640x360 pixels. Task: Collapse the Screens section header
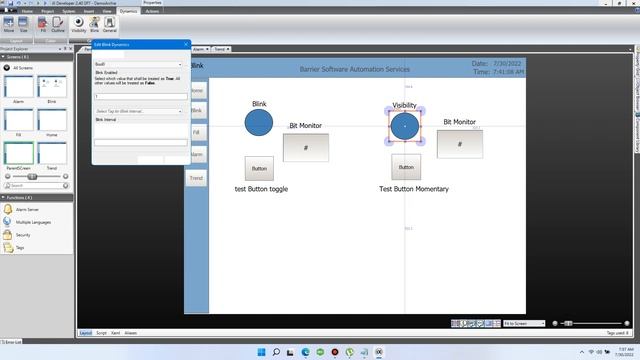(37, 57)
